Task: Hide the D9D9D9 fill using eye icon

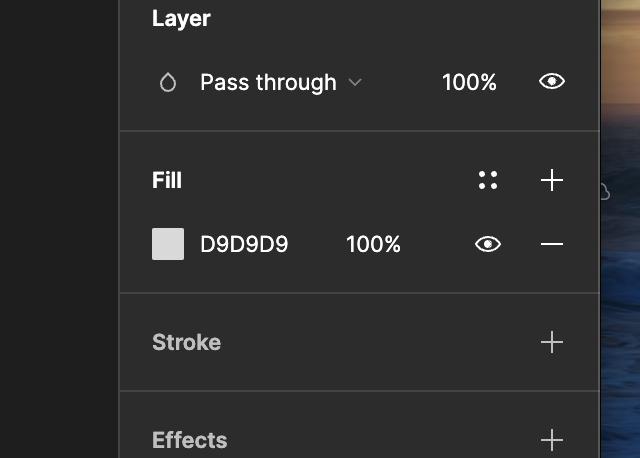Action: tap(488, 244)
